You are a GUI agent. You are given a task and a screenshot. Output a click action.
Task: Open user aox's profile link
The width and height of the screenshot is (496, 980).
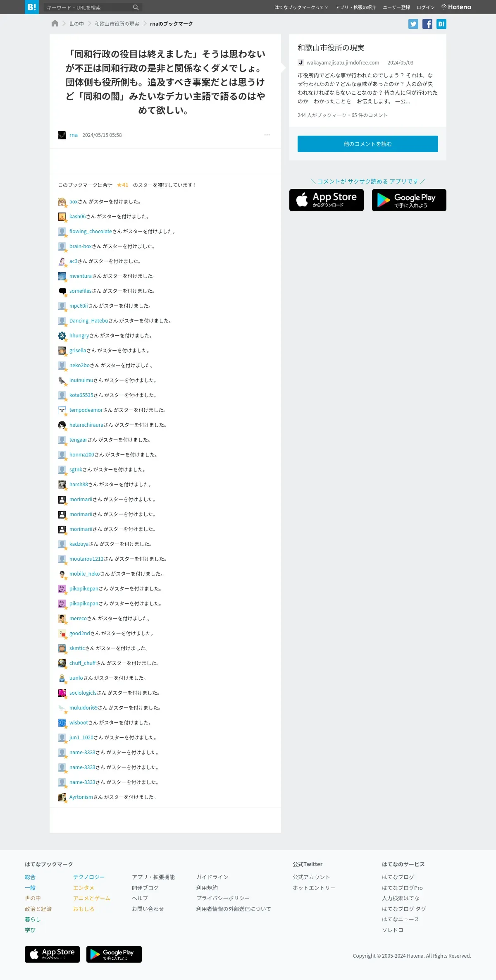[x=74, y=202]
